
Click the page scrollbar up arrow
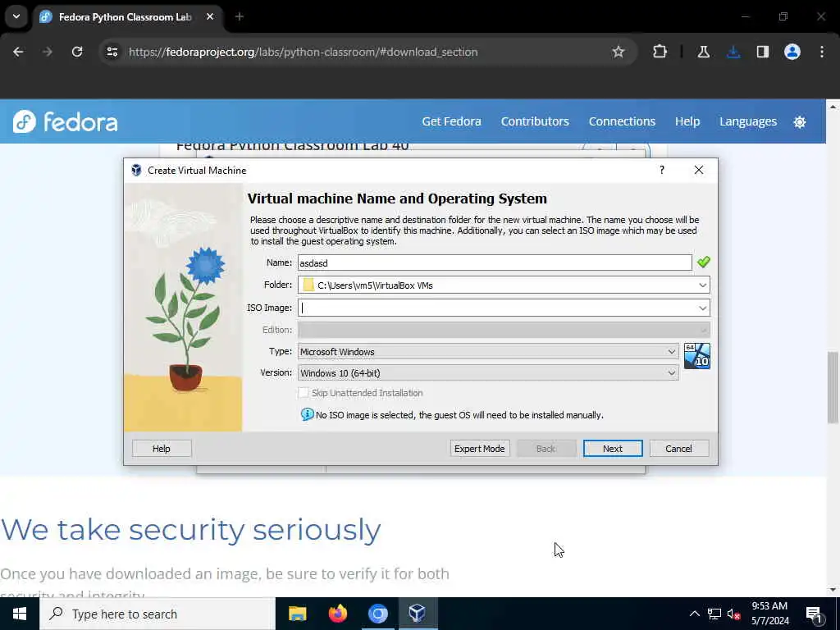pyautogui.click(x=833, y=107)
